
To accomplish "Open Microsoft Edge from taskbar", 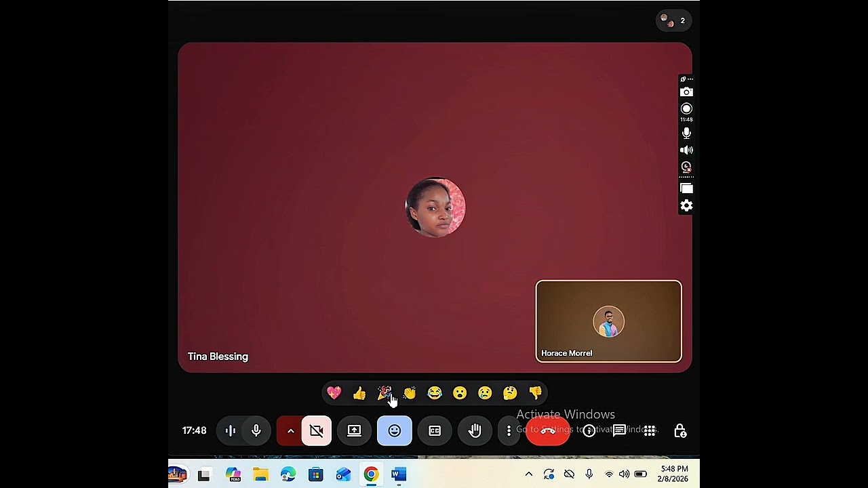I will (x=288, y=474).
